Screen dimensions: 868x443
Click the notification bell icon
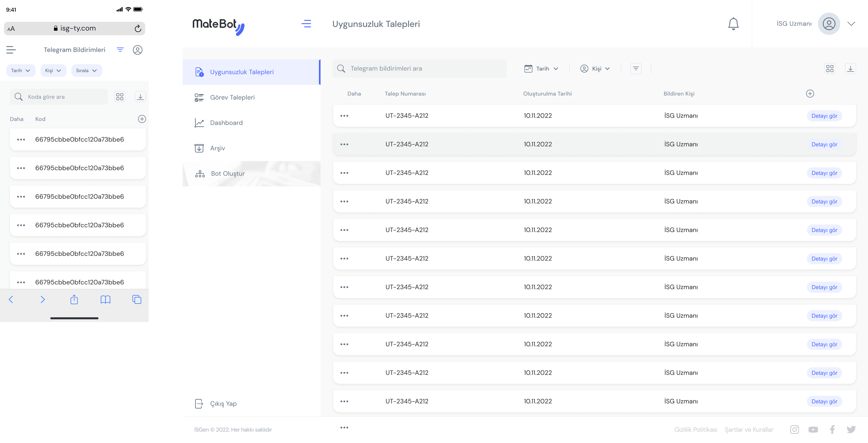pos(733,24)
